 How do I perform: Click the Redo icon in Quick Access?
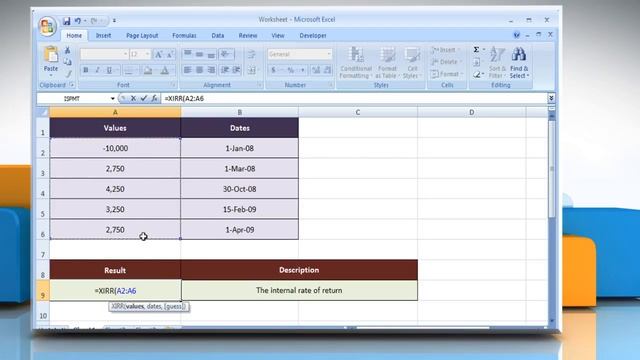pos(94,20)
